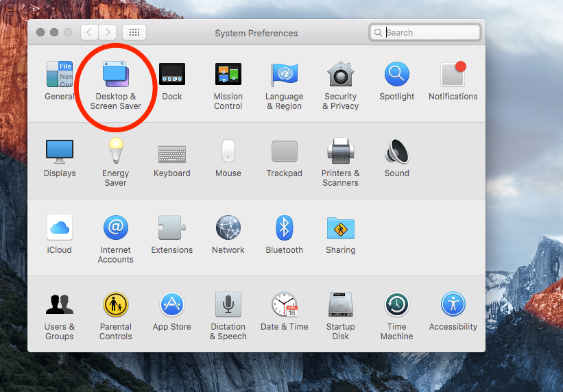Open Energy Saver preferences
Image resolution: width=563 pixels, height=392 pixels.
(115, 151)
